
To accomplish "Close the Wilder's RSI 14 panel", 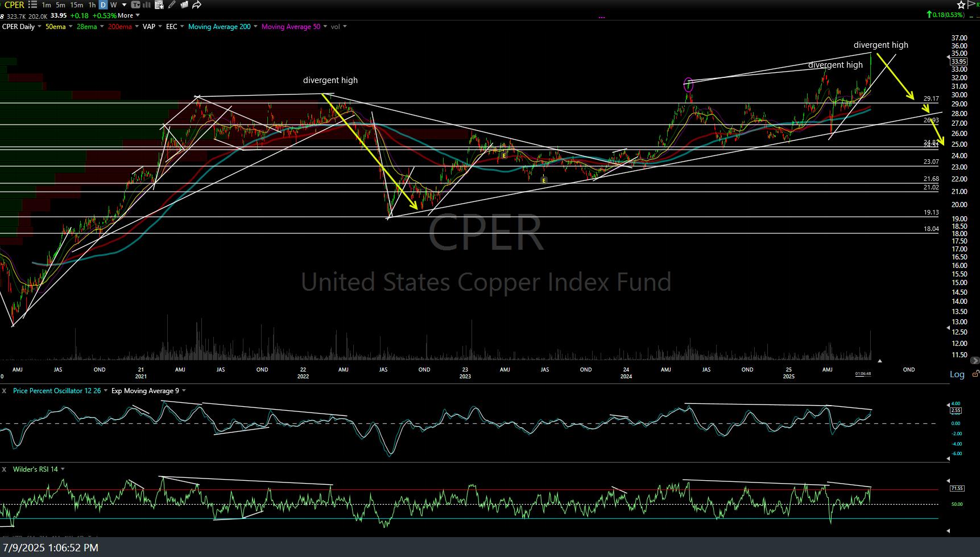I will coord(4,469).
